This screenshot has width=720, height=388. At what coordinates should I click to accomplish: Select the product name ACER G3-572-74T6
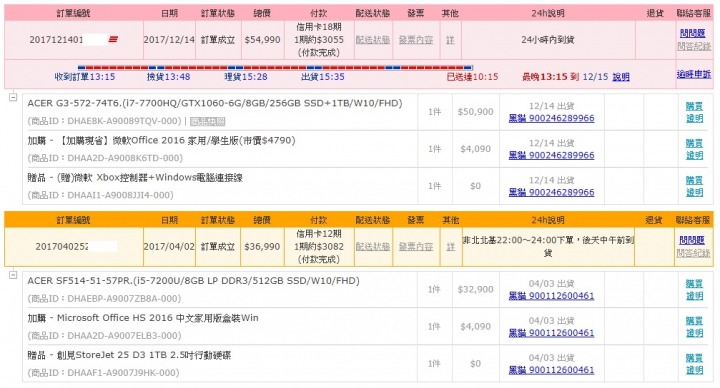pyautogui.click(x=214, y=103)
